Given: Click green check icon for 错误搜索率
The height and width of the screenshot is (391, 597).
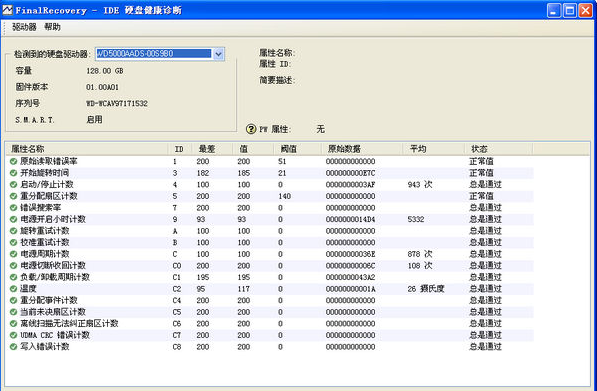Looking at the screenshot, I should pyautogui.click(x=13, y=208).
